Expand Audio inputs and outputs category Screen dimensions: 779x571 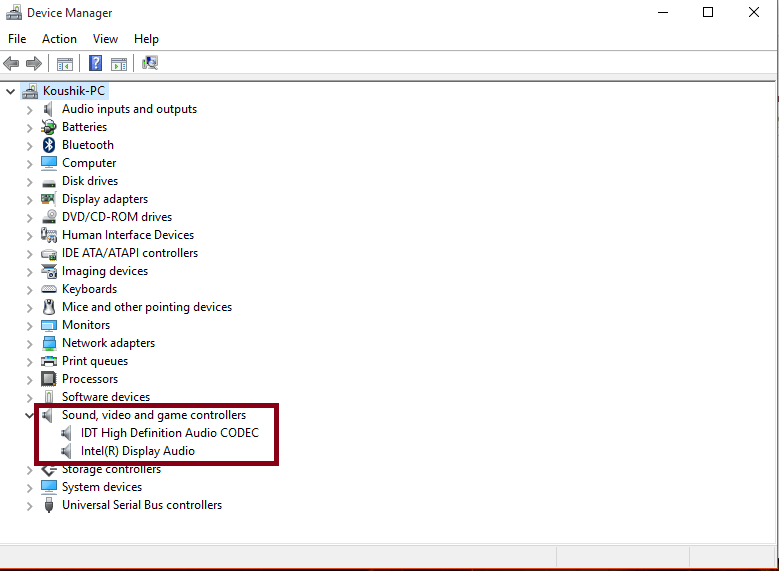(29, 110)
